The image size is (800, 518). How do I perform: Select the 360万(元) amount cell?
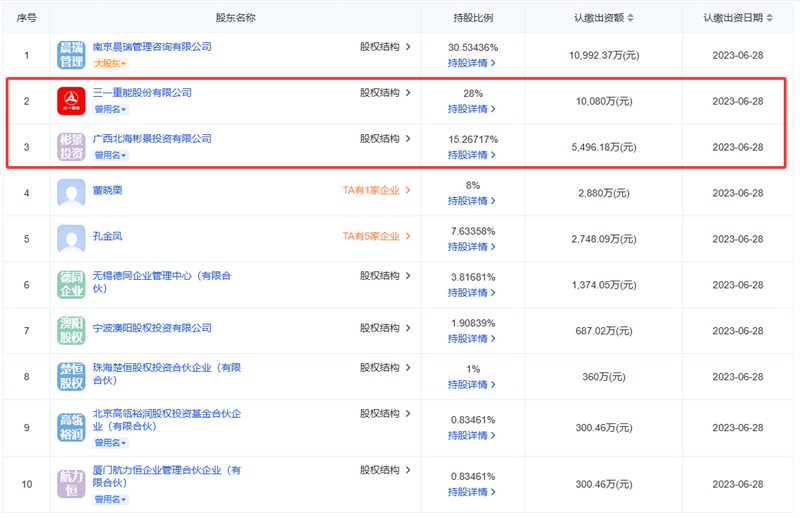[x=604, y=377]
